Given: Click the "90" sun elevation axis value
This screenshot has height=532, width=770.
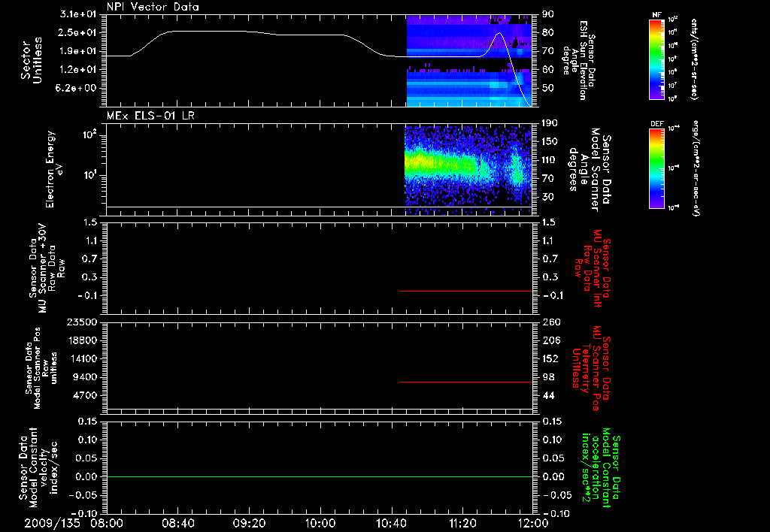Looking at the screenshot, I should [548, 14].
